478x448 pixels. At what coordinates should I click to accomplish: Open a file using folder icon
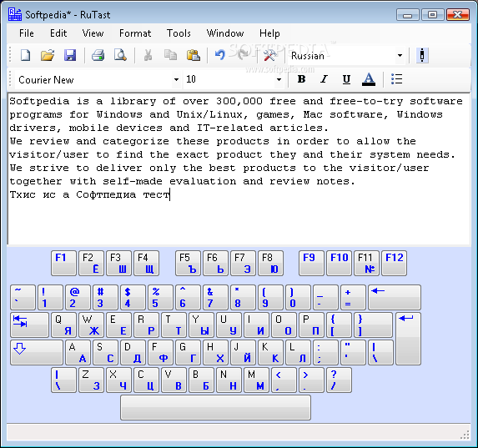coord(48,56)
